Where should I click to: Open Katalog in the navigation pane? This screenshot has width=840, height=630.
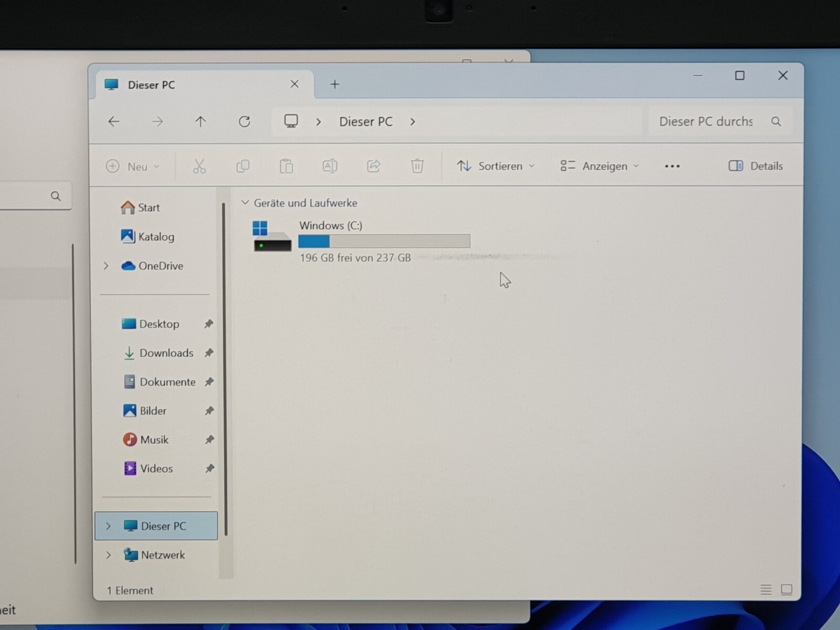coord(148,237)
